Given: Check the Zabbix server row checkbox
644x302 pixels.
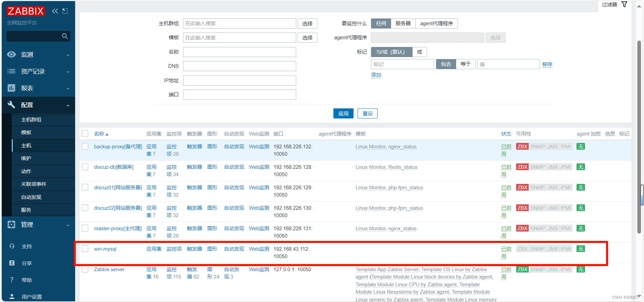Looking at the screenshot, I should pyautogui.click(x=85, y=269).
